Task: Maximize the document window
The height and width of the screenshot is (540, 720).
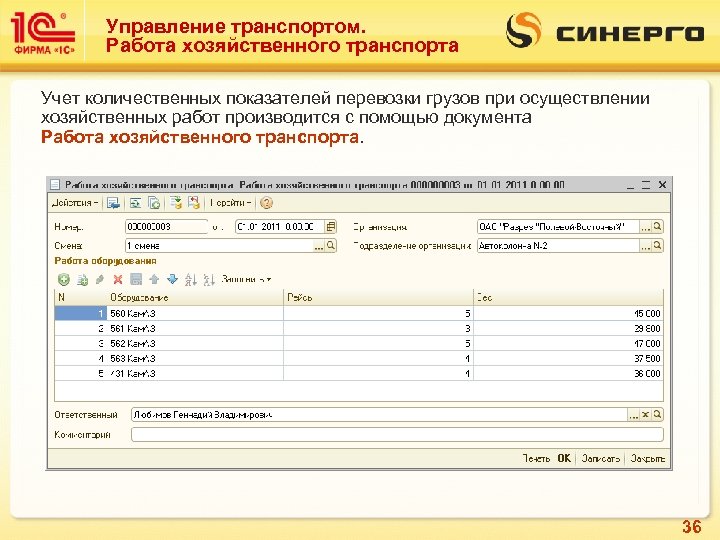Action: [646, 185]
